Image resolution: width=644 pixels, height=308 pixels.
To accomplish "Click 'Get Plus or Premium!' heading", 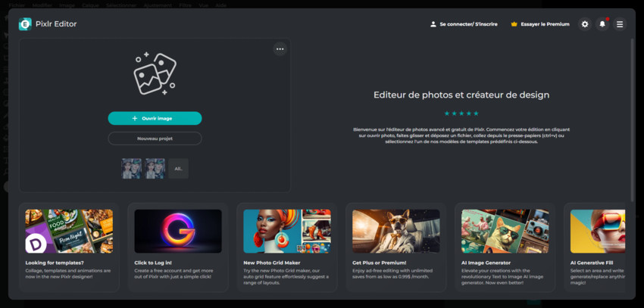I will [379, 263].
